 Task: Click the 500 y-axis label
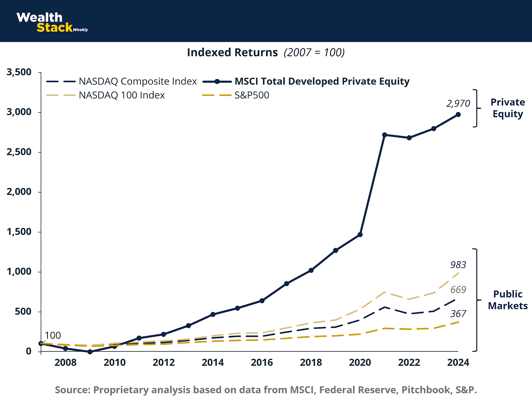pos(23,312)
